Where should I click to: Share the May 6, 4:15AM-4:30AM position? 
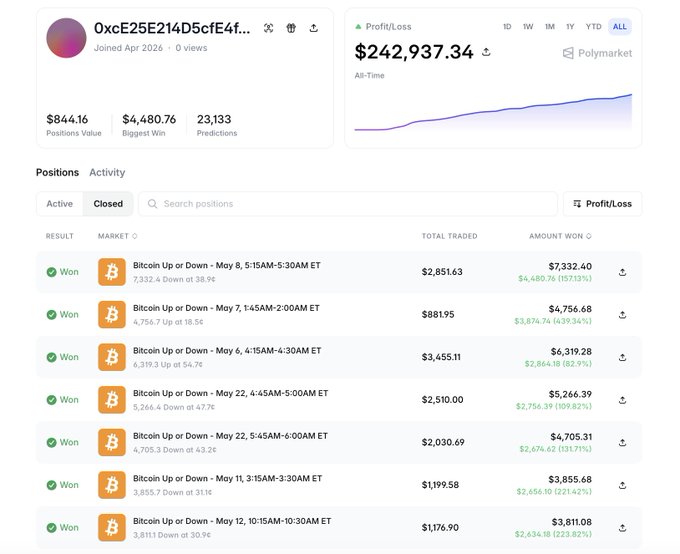pos(622,357)
